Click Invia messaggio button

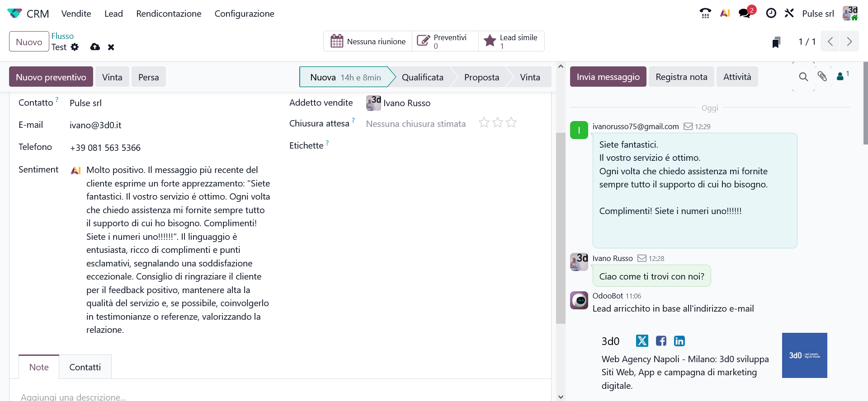[x=608, y=77]
